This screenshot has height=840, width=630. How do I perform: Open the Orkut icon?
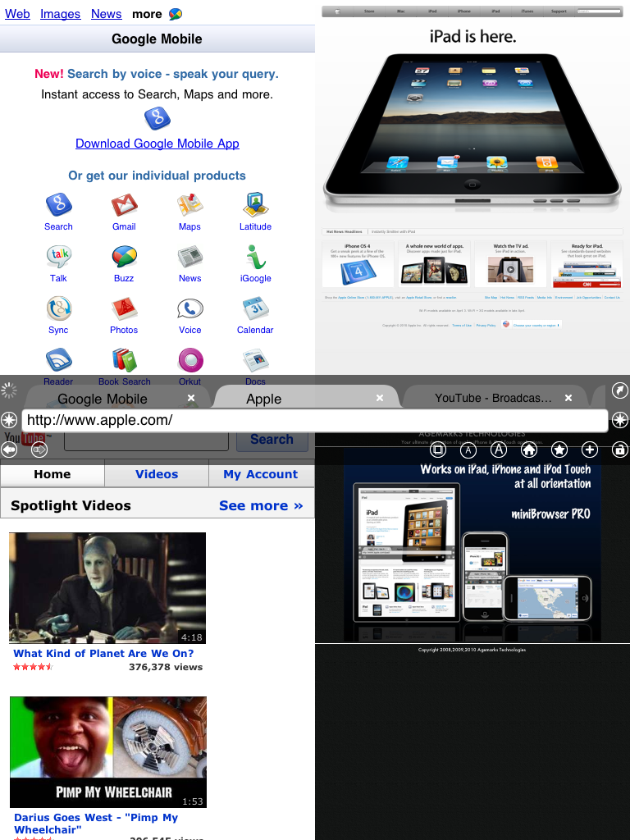[x=190, y=360]
